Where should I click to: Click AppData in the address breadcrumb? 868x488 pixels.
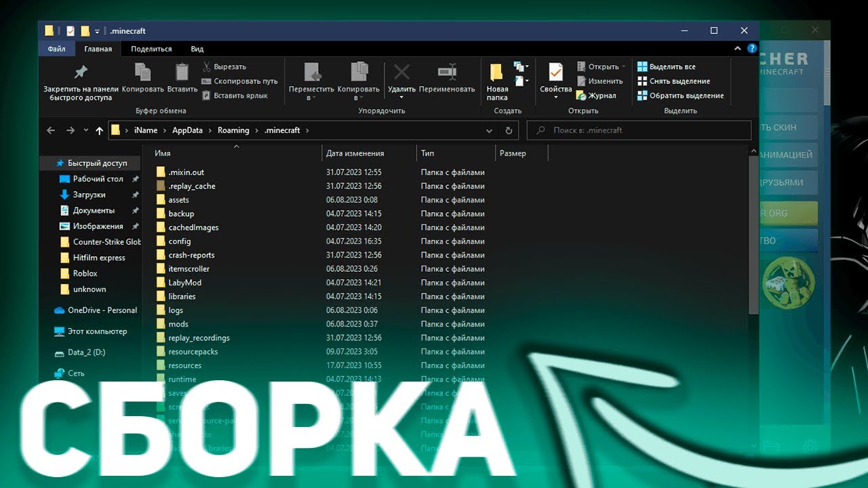pyautogui.click(x=187, y=130)
